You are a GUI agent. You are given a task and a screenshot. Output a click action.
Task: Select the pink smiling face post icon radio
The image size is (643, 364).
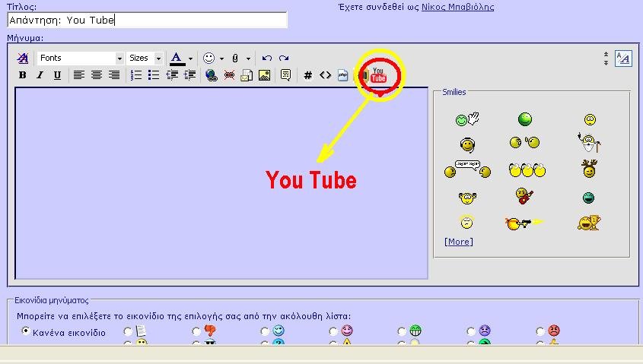(333, 331)
